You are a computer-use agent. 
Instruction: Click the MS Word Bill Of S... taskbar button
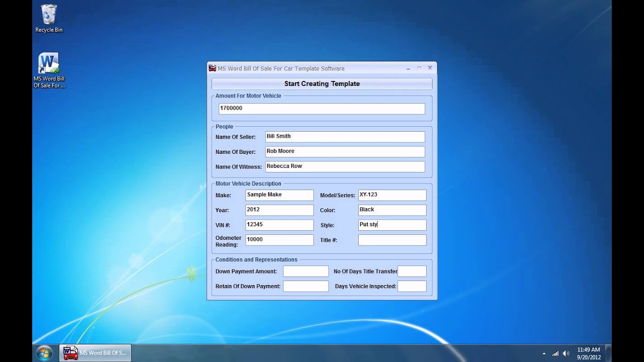pyautogui.click(x=95, y=353)
